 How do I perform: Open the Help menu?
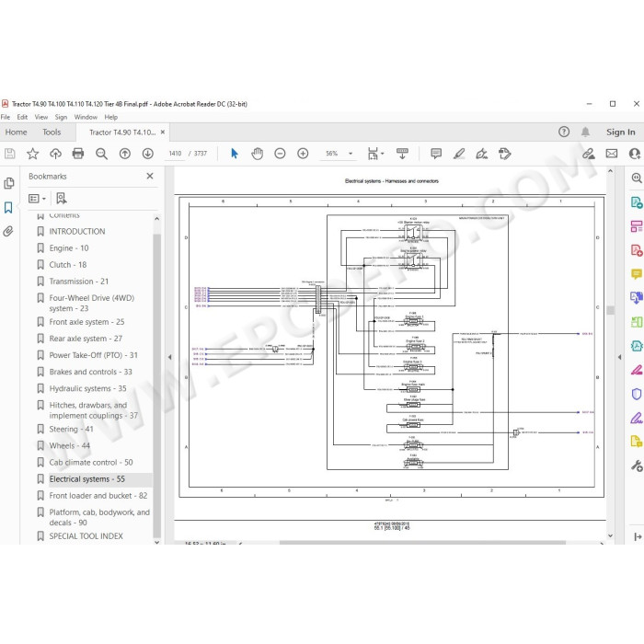coord(111,117)
